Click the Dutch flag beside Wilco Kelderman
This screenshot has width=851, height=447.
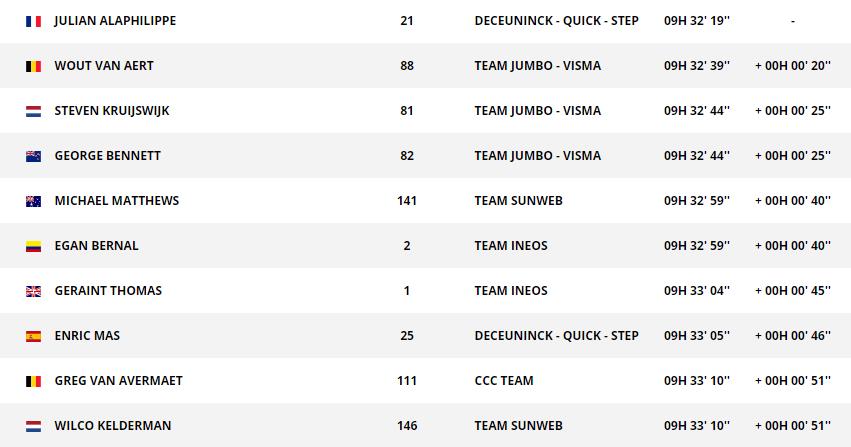(x=33, y=426)
